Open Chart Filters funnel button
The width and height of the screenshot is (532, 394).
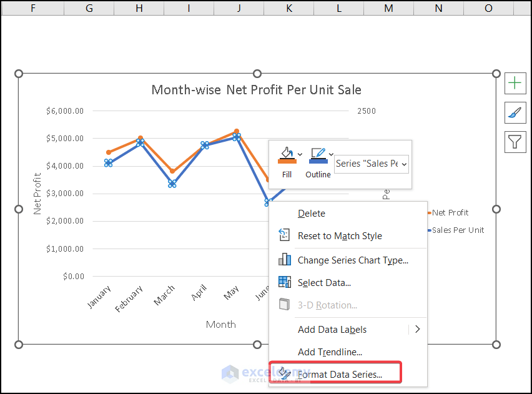point(515,142)
